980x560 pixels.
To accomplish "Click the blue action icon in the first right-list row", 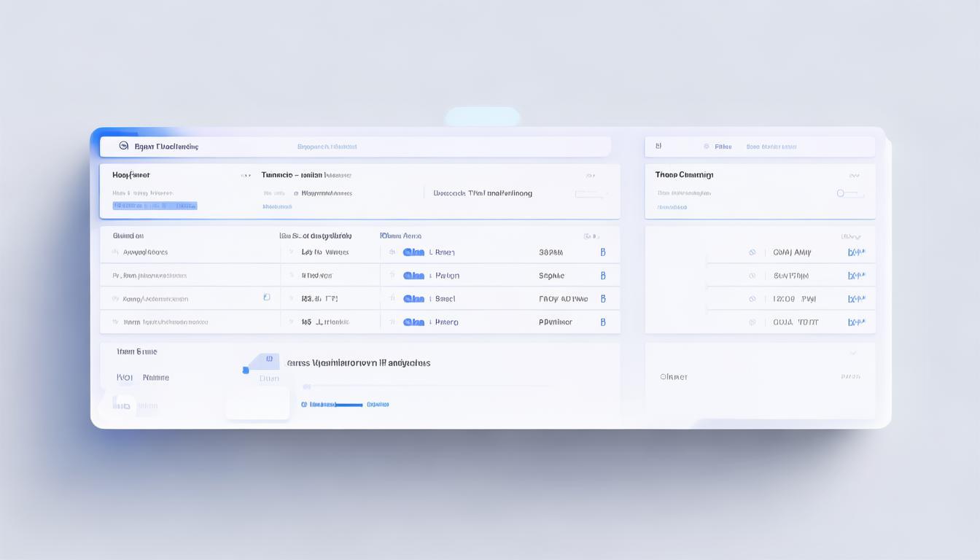I will (856, 252).
